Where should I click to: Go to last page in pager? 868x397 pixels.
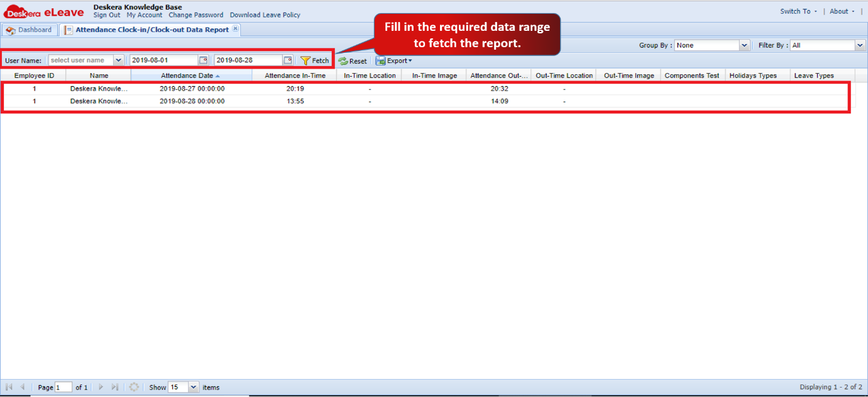tap(115, 387)
